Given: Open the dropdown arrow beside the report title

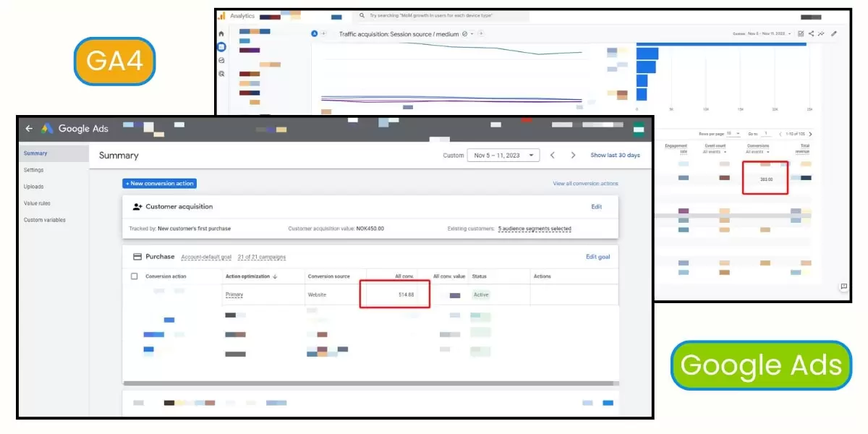Looking at the screenshot, I should [472, 34].
